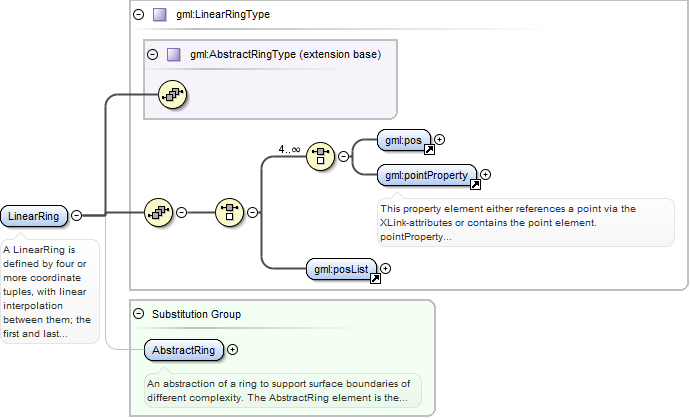Click the purple square icon beside gml:AbstractRingType
690x418 pixels.
[173, 54]
